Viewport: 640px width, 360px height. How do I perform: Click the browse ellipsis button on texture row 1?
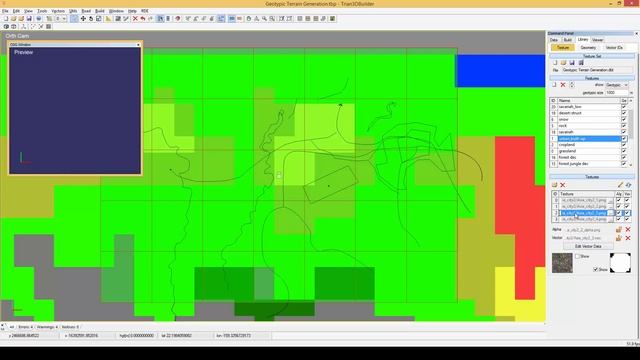click(611, 207)
